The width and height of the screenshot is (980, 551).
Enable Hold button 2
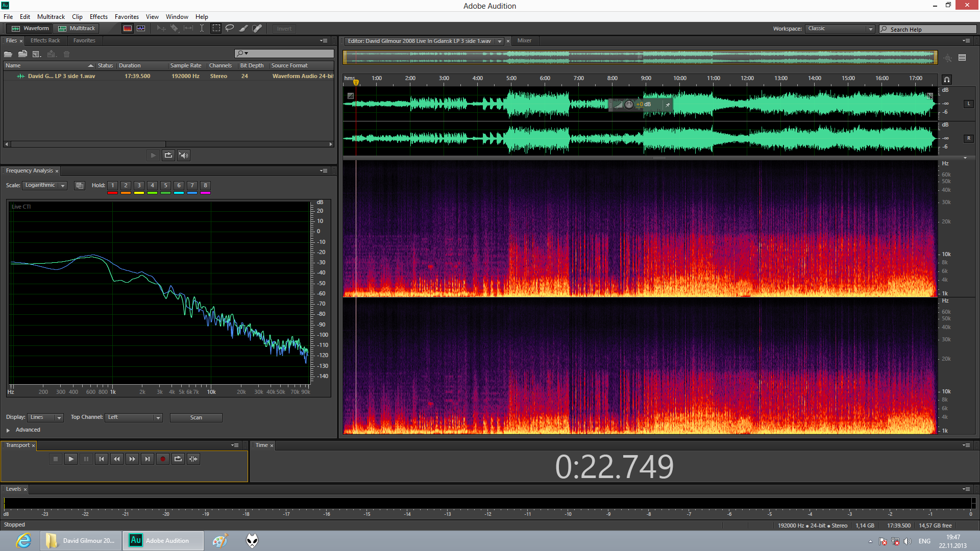click(126, 186)
